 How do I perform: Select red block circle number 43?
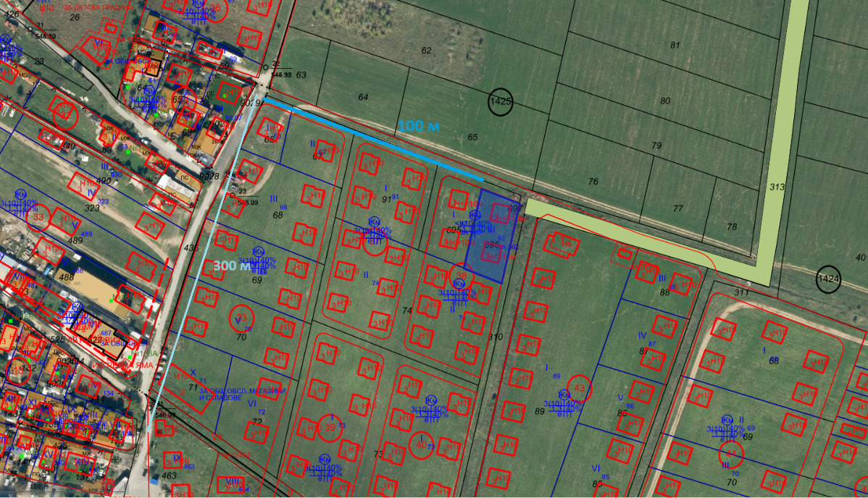tap(579, 389)
